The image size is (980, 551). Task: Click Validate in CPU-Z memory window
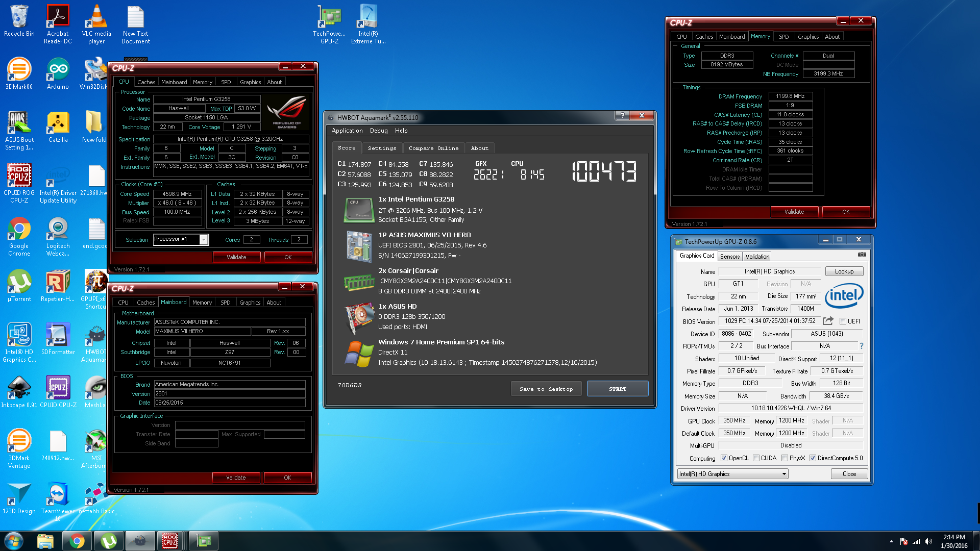(x=794, y=212)
